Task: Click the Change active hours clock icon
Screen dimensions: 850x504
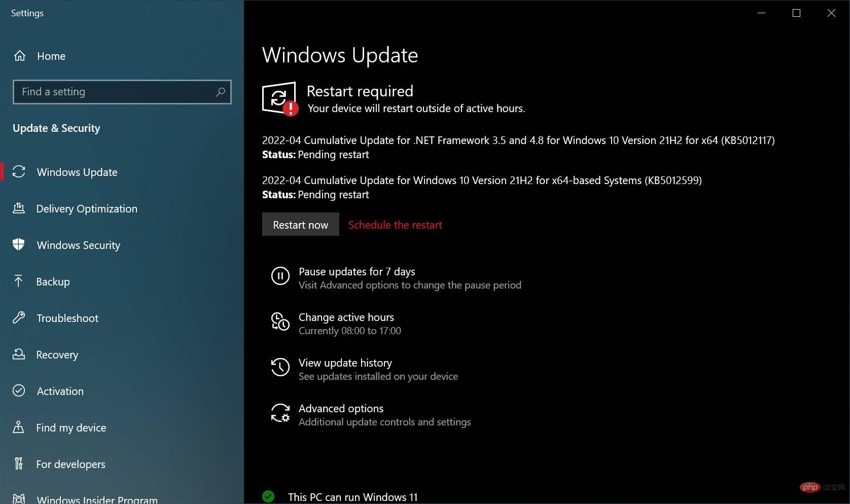Action: click(280, 321)
